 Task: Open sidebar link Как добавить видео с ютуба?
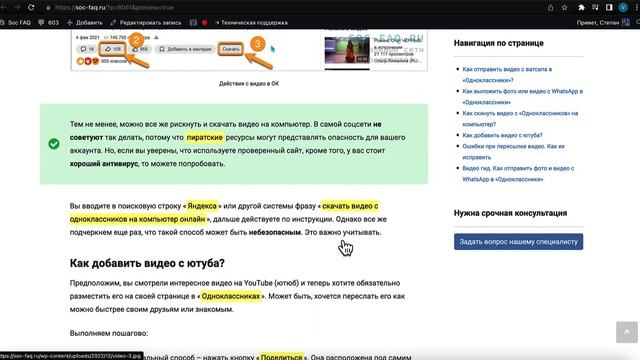[x=502, y=135]
